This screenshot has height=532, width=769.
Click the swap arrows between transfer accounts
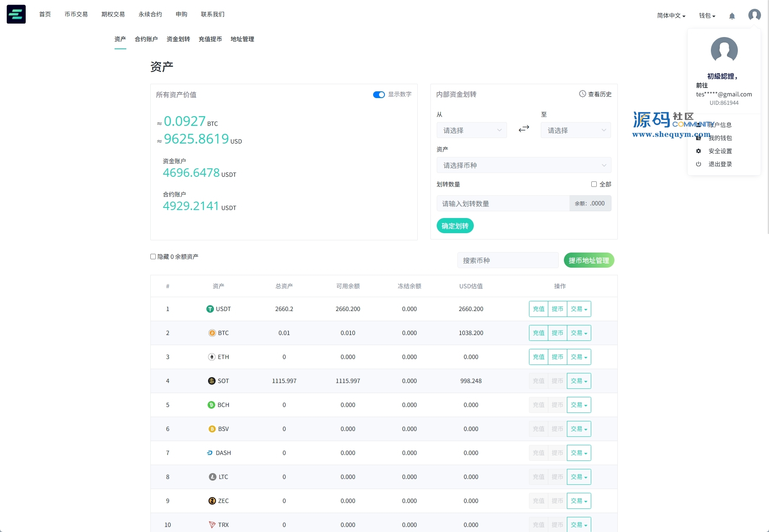[x=523, y=129]
